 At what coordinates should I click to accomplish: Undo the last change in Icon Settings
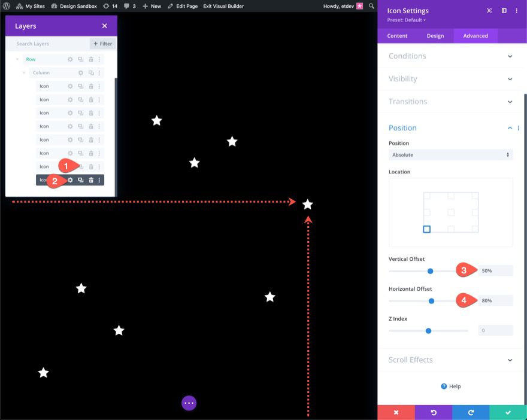(432, 412)
